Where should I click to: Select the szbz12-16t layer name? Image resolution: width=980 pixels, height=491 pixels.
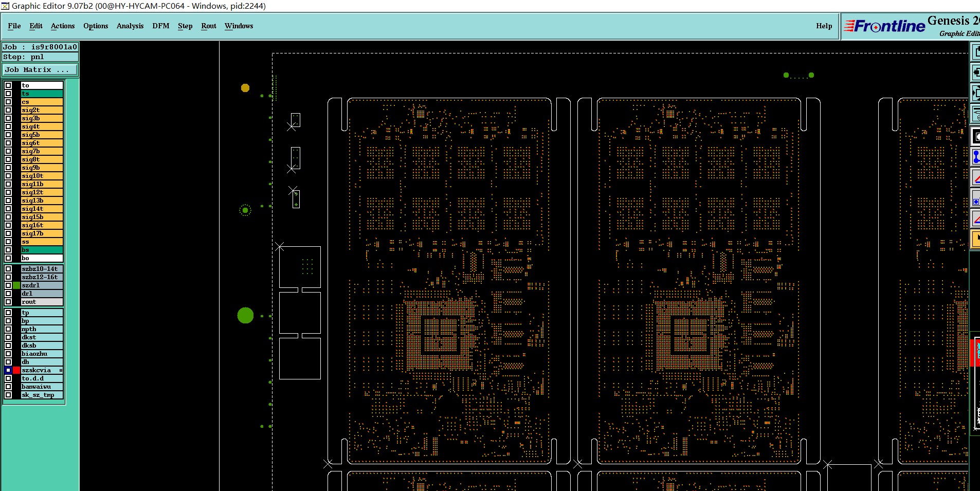coord(42,277)
